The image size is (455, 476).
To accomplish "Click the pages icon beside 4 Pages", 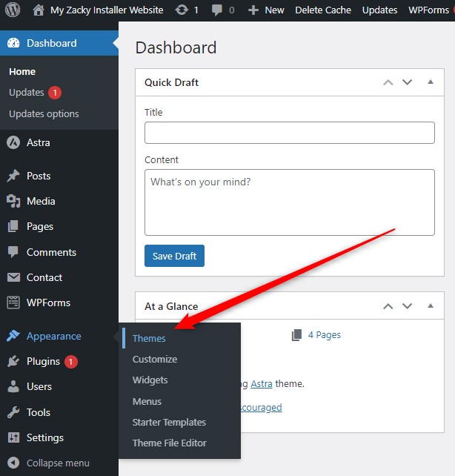I will point(296,335).
